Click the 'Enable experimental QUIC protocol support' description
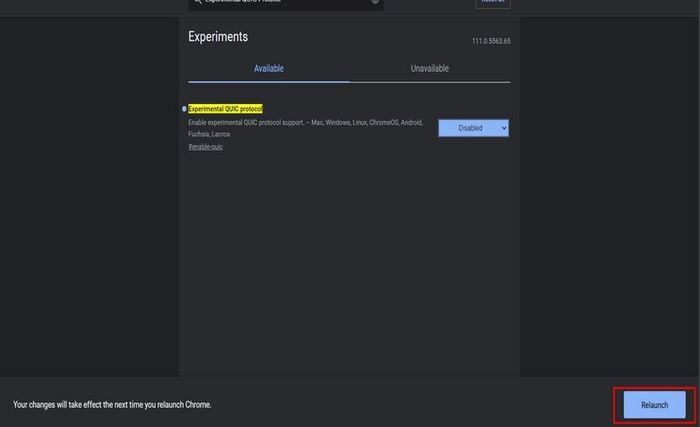 pos(305,128)
